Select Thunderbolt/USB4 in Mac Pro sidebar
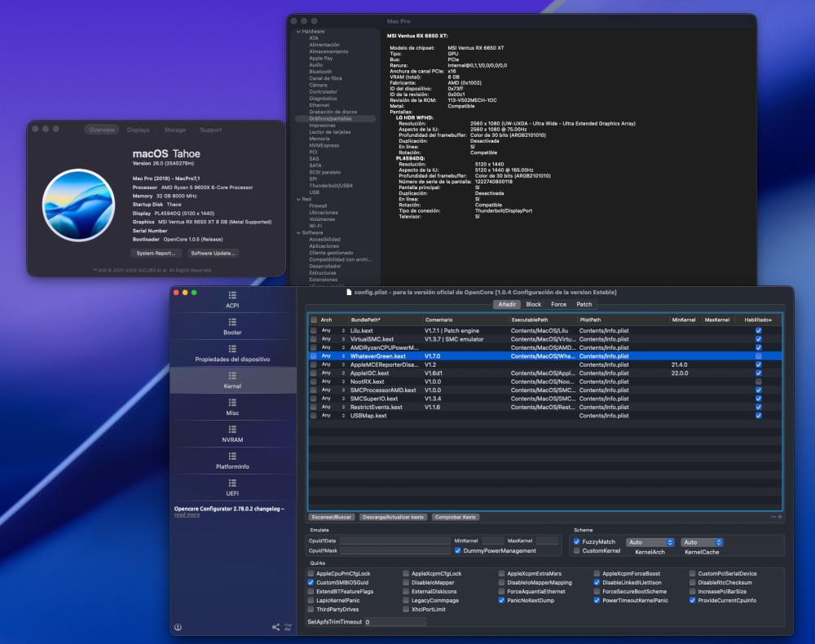 tap(331, 186)
